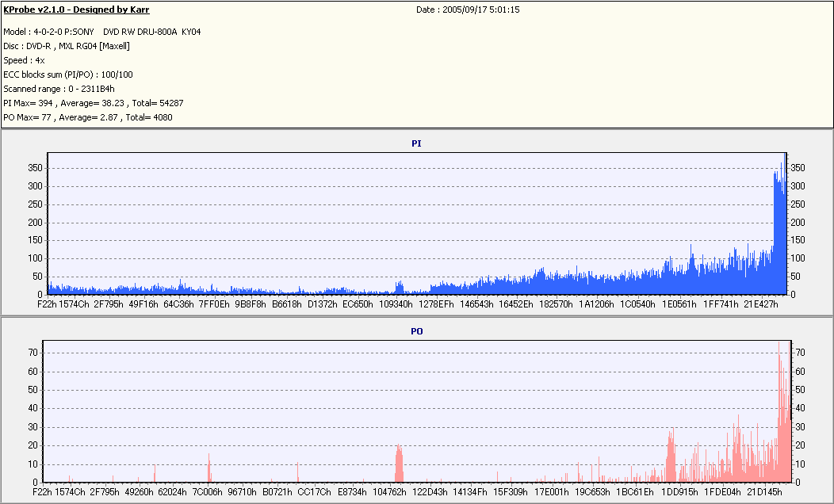Click '10' on PO chart's left axis

coord(33,464)
